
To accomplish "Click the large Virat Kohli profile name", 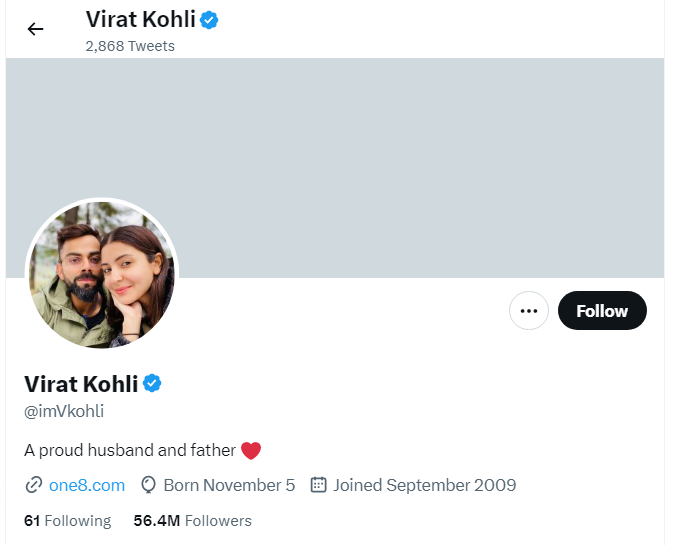I will (x=81, y=384).
